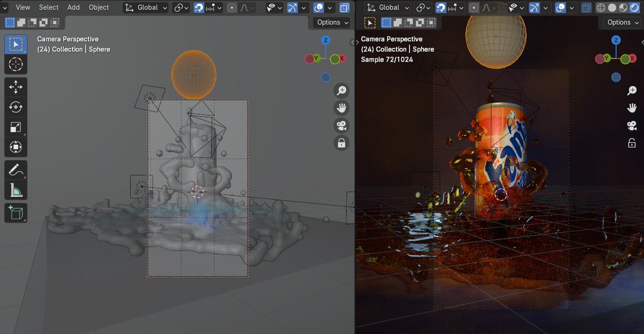Select the Rotate tool
644x334 pixels.
tap(16, 107)
